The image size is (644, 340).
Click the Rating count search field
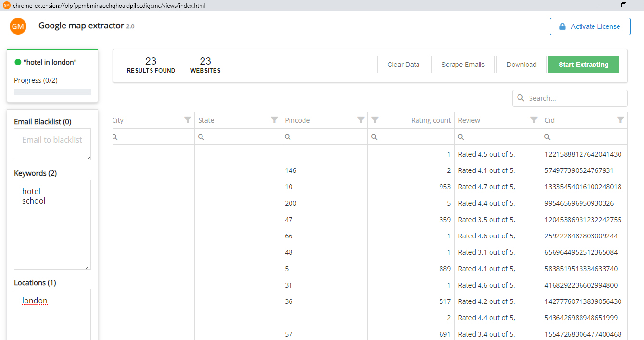coord(411,137)
